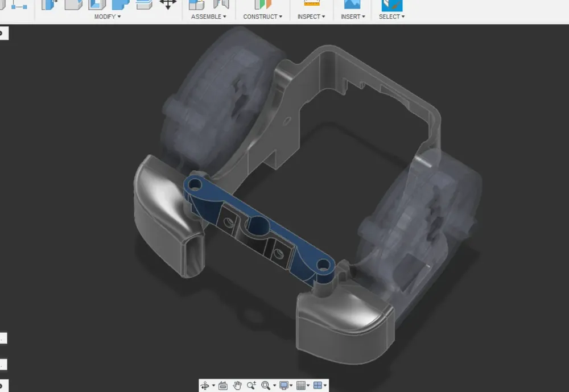The width and height of the screenshot is (569, 392).
Task: Click the Look At icon in navigation bar
Action: coord(222,385)
